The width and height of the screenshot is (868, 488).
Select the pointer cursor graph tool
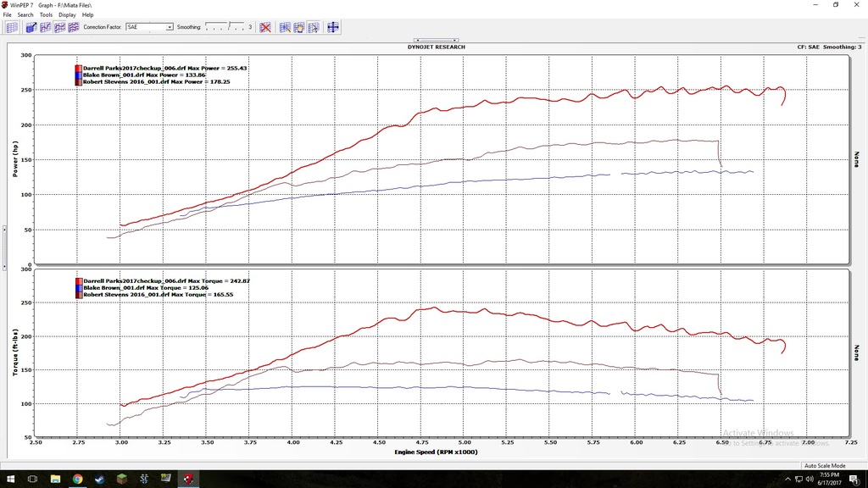pyautogui.click(x=313, y=27)
